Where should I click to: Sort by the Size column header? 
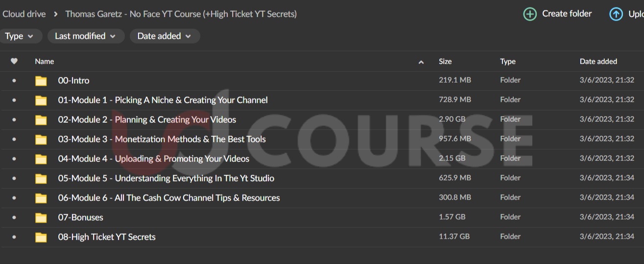point(445,61)
